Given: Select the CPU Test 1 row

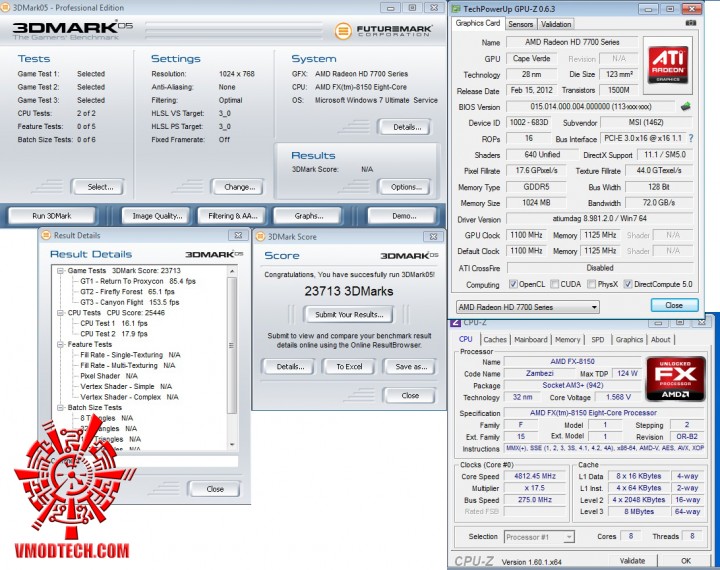Looking at the screenshot, I should (113, 323).
